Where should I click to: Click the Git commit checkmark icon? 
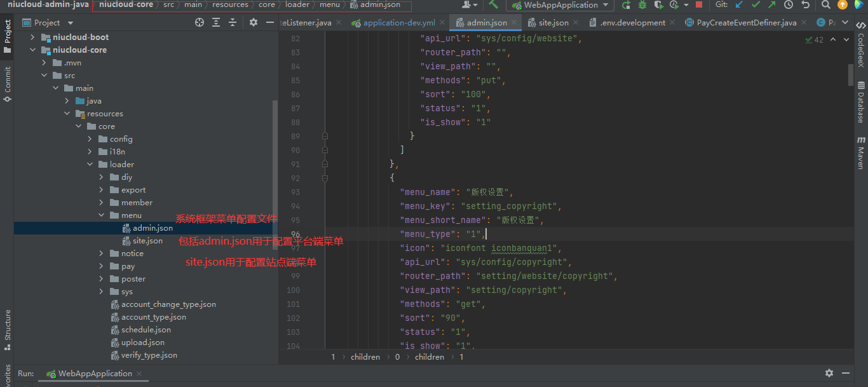(x=756, y=5)
